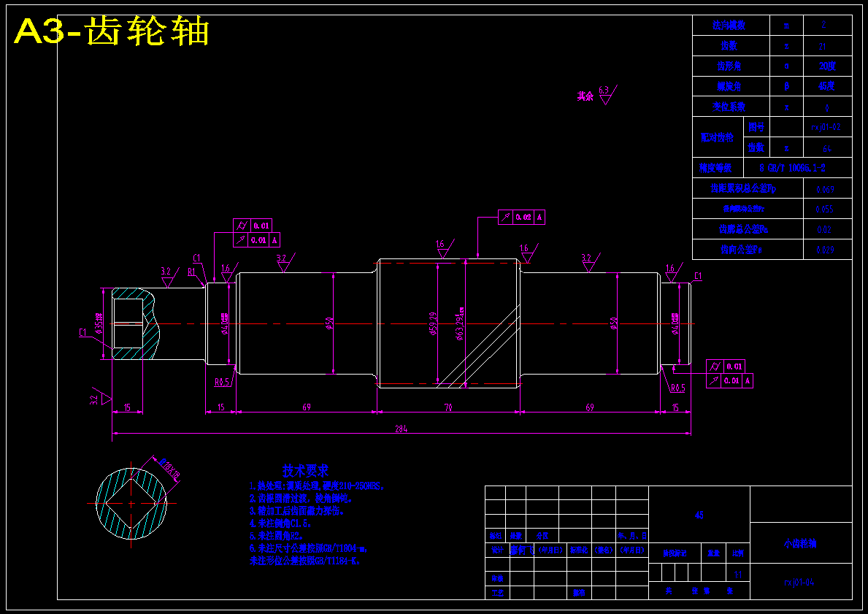The height and width of the screenshot is (614, 868).
Task: Select requirement line 1 about 热处理 hardness
Action: (316, 486)
